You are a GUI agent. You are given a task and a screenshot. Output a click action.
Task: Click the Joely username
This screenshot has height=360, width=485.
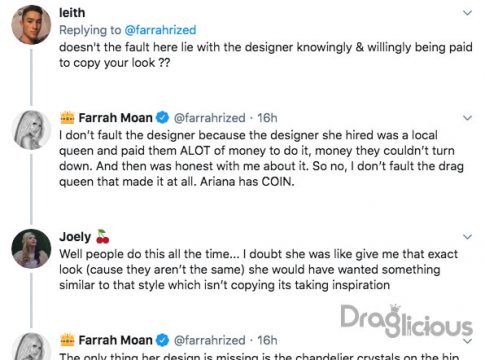click(75, 237)
